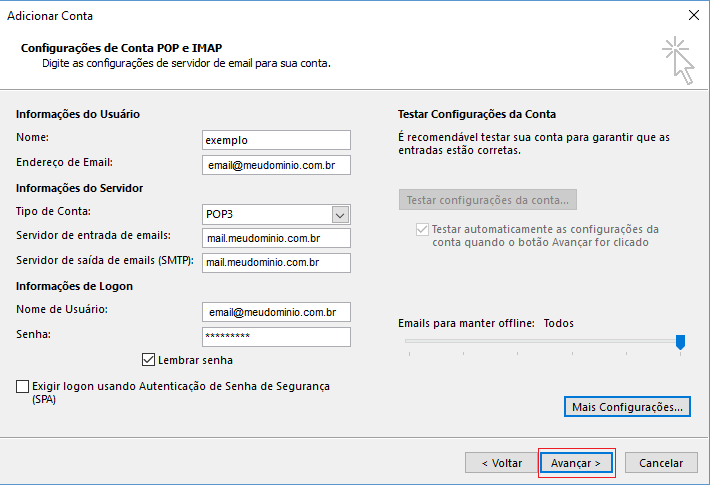This screenshot has width=710, height=485.
Task: Click the Endereço de Email field
Action: (275, 164)
